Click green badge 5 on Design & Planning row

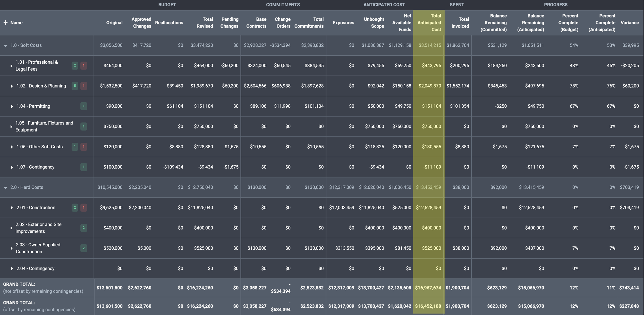coord(75,86)
